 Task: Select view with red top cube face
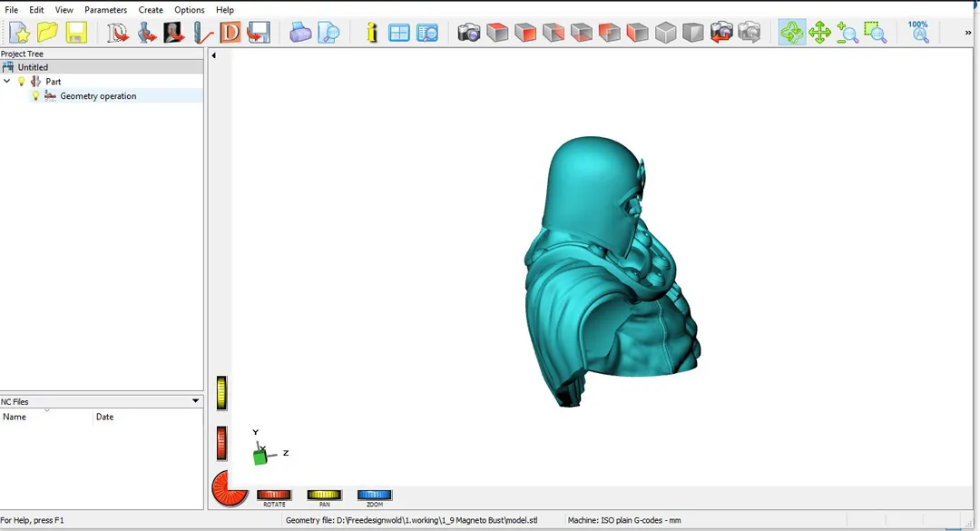point(497,33)
